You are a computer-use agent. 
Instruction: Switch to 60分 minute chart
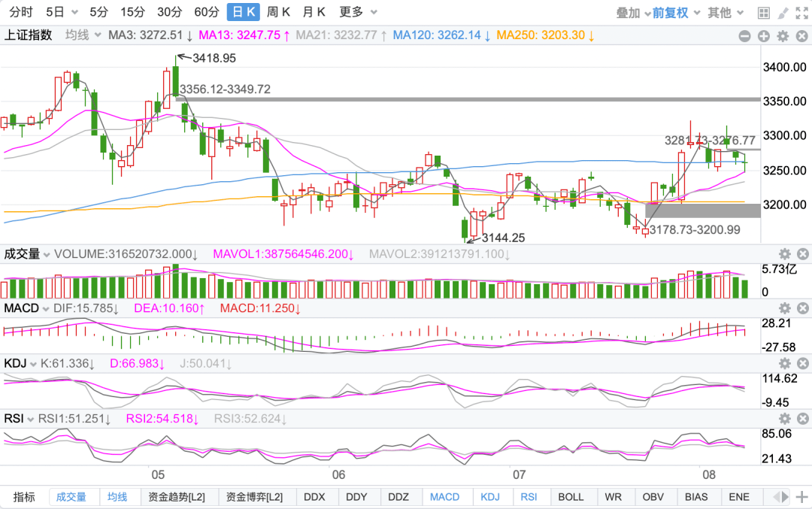207,12
